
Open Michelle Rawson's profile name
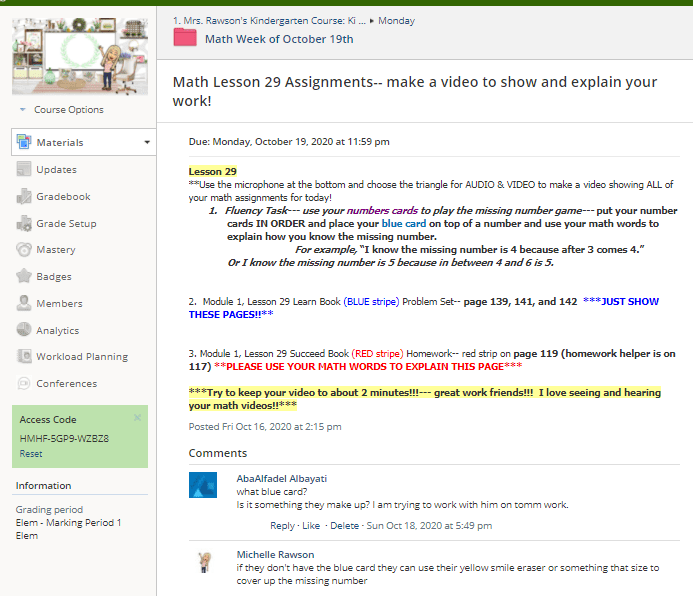[275, 554]
